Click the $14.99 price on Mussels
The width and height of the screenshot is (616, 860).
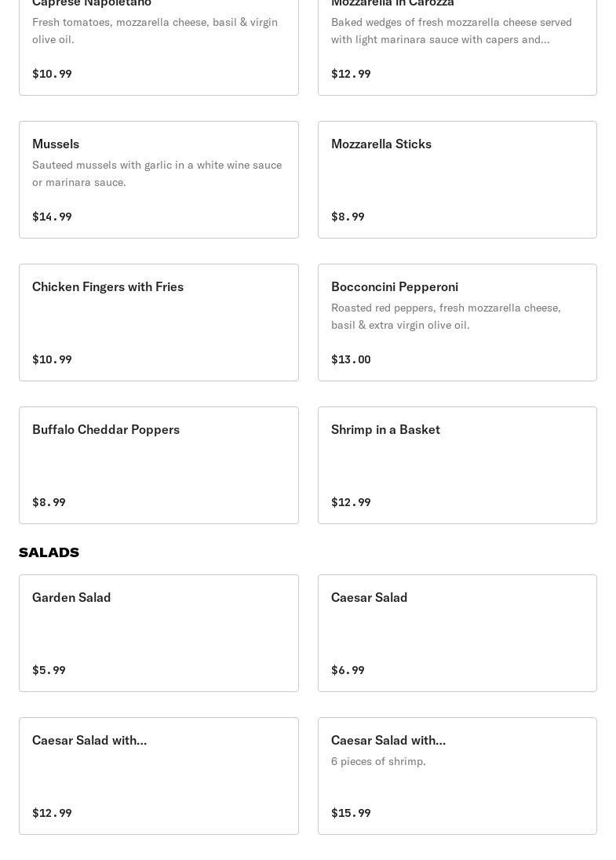[52, 217]
